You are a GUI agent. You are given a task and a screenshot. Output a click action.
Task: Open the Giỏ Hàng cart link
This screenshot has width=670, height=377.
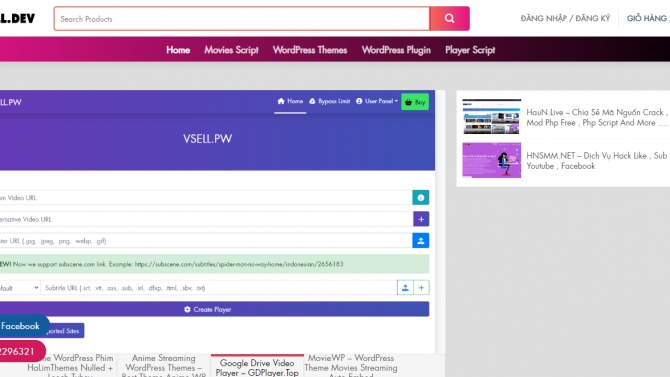(648, 18)
